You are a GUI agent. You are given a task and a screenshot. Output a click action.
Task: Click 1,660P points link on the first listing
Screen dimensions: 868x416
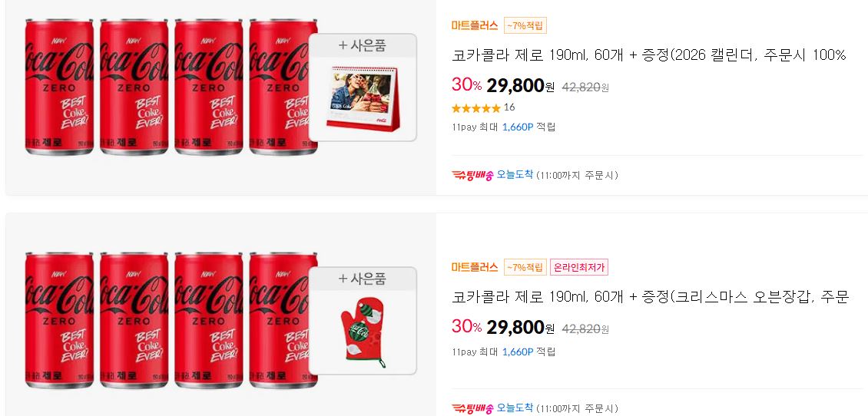pyautogui.click(x=518, y=127)
